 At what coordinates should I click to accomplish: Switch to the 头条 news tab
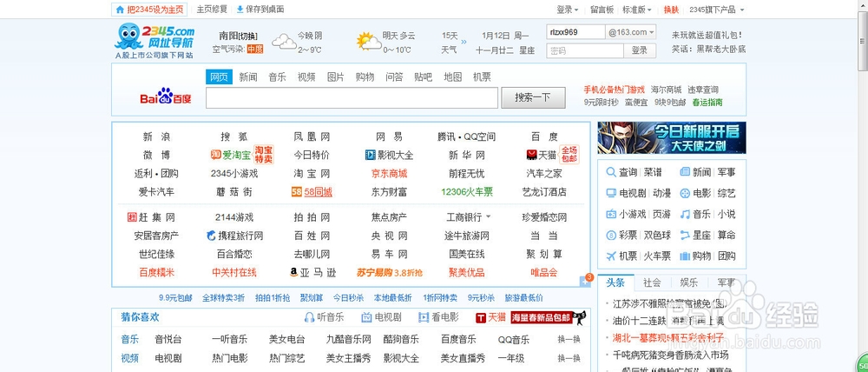(615, 282)
